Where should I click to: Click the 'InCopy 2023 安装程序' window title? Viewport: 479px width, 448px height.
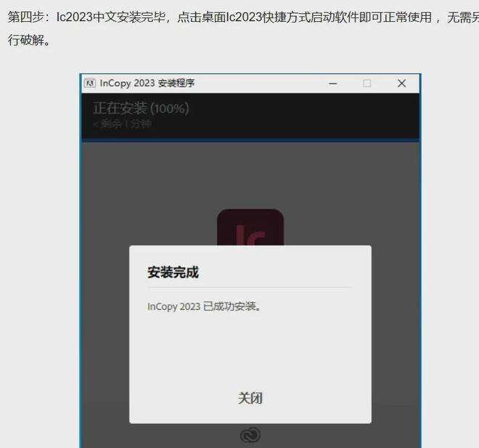tap(147, 83)
